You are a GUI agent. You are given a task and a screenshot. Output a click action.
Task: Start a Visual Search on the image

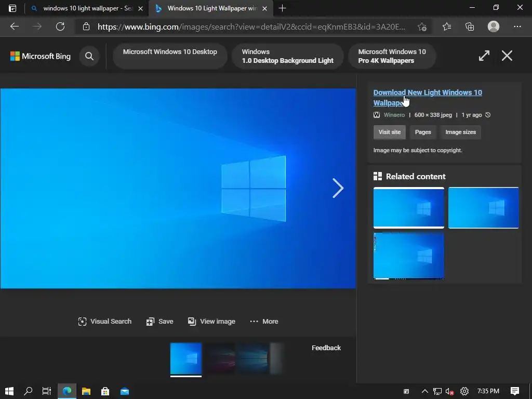[104, 321]
